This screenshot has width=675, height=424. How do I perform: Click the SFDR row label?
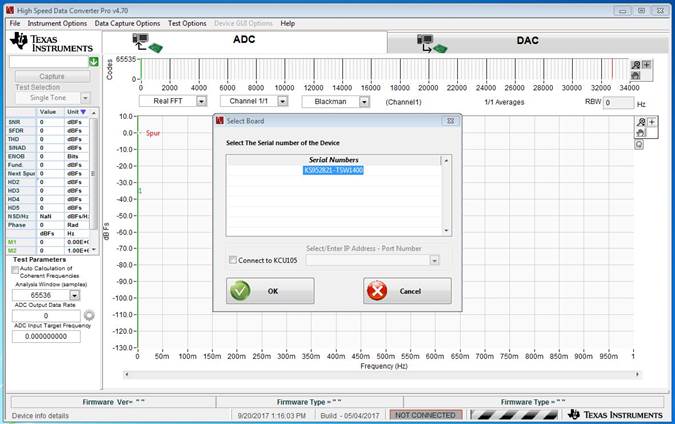click(15, 130)
